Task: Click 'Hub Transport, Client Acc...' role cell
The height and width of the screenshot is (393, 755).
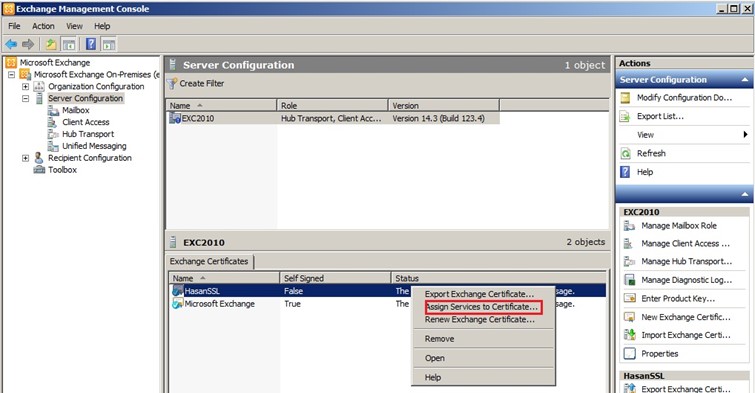Action: coord(331,118)
